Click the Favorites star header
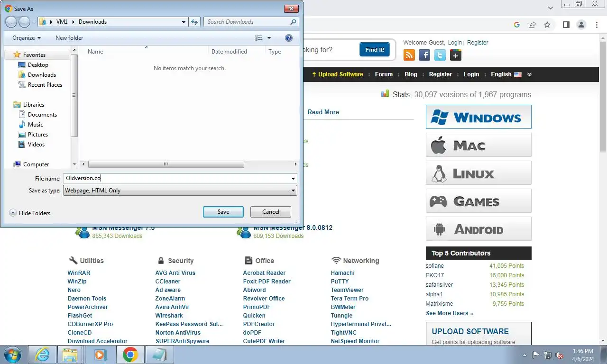 [x=34, y=55]
